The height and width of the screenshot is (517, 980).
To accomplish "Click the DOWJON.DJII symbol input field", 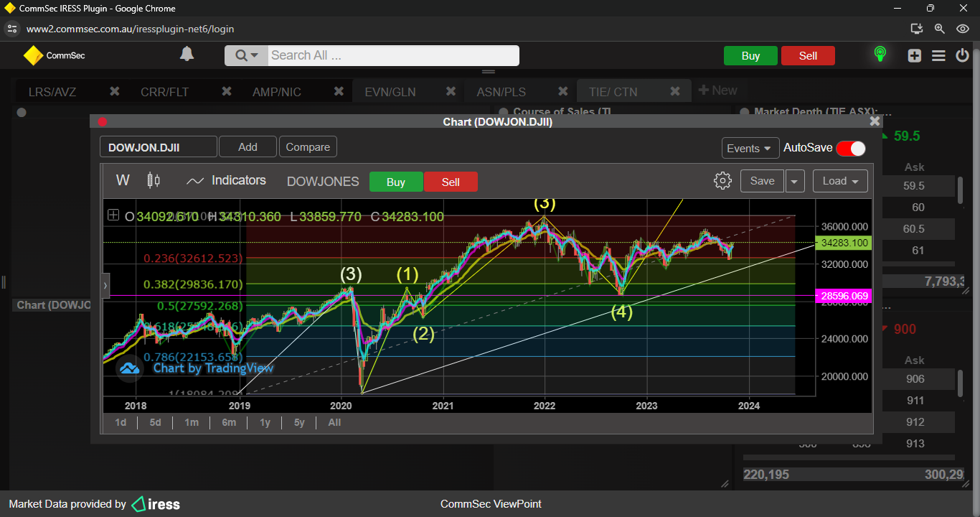I will [x=158, y=147].
